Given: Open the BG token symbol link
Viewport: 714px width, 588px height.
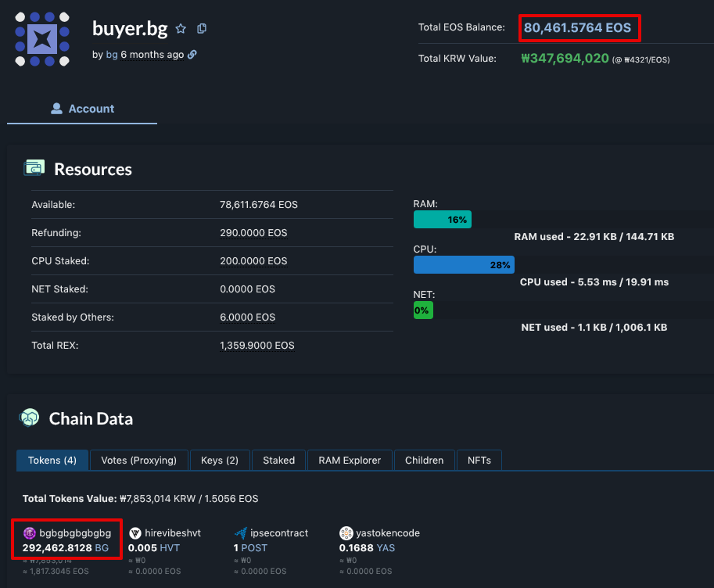Looking at the screenshot, I should (x=102, y=548).
